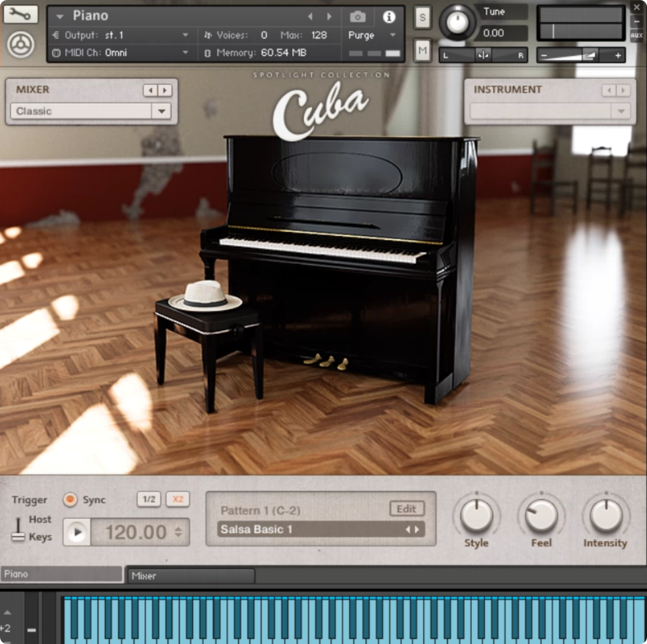The image size is (647, 644).
Task: Click the Output icon
Action: coord(56,35)
